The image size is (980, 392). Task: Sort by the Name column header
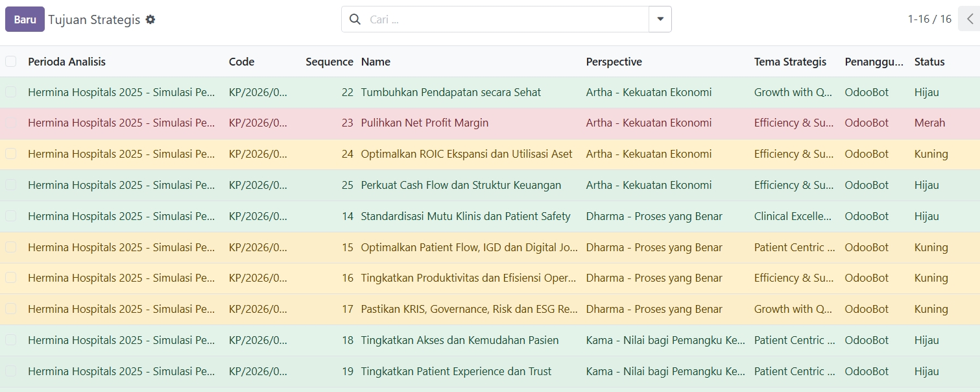(376, 62)
